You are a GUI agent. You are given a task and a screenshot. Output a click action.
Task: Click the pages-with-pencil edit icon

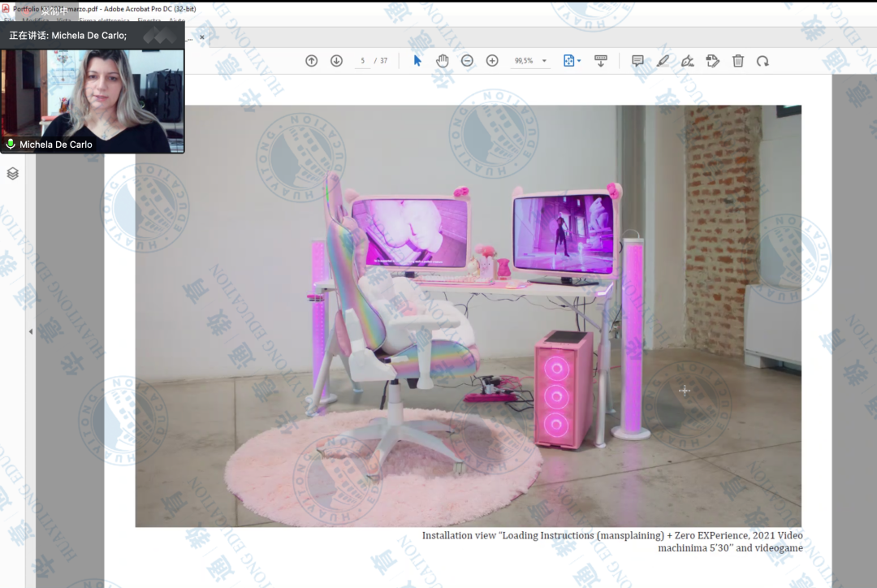pos(713,61)
